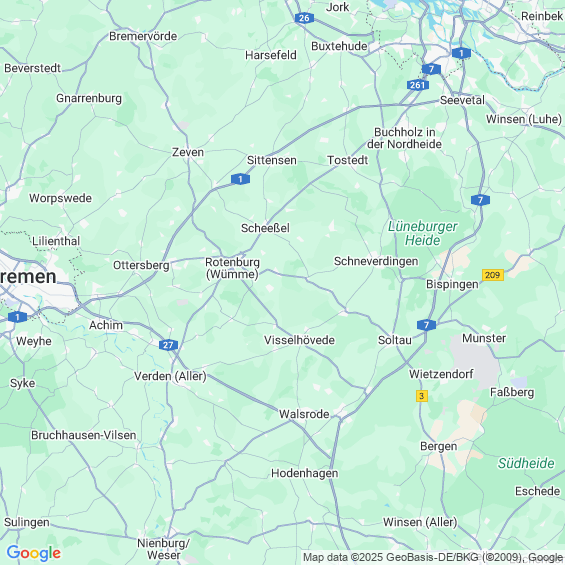Select the Lüneburger Heide region label
Image resolution: width=565 pixels, height=565 pixels.
pos(423,233)
